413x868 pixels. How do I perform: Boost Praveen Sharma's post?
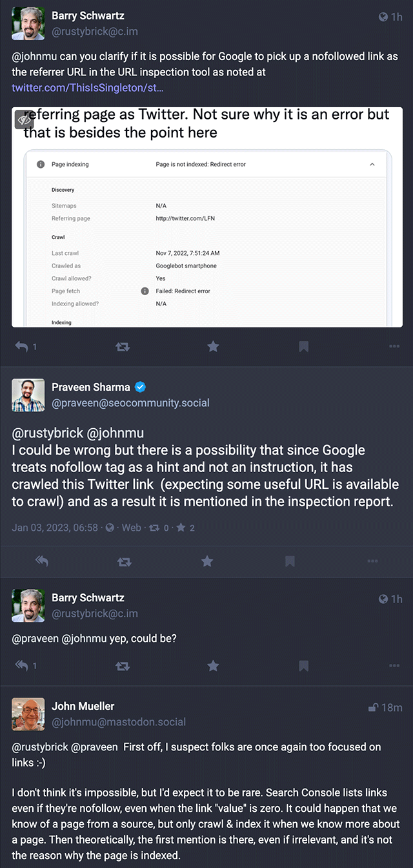coord(125,561)
